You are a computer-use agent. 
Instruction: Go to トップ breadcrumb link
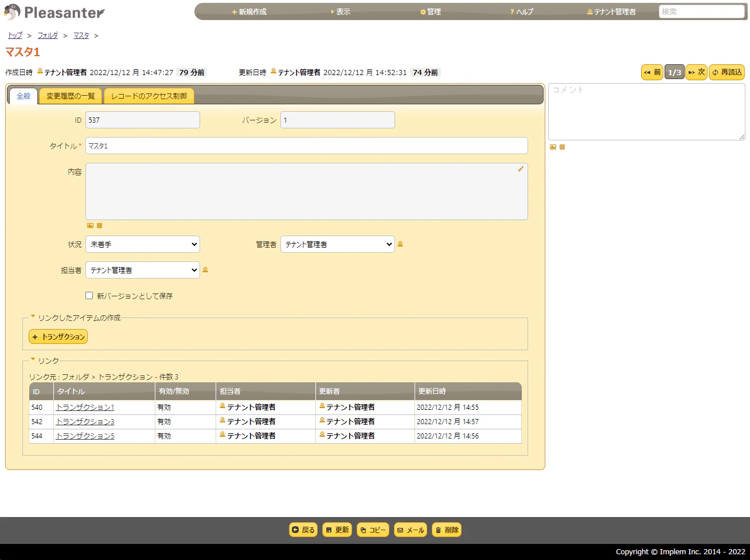(15, 36)
